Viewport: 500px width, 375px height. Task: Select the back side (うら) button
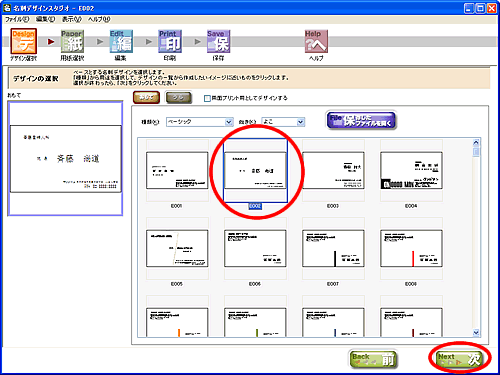tap(179, 97)
